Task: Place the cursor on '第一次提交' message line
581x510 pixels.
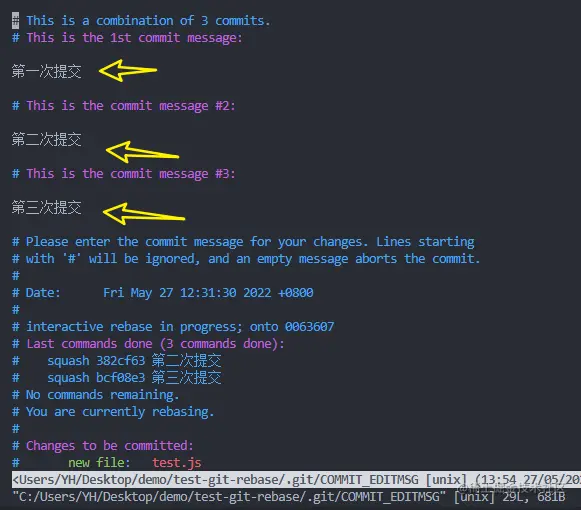Action: [x=46, y=71]
